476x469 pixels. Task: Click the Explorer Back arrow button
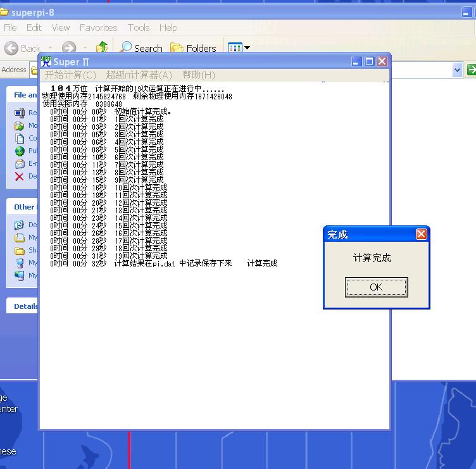coord(11,48)
